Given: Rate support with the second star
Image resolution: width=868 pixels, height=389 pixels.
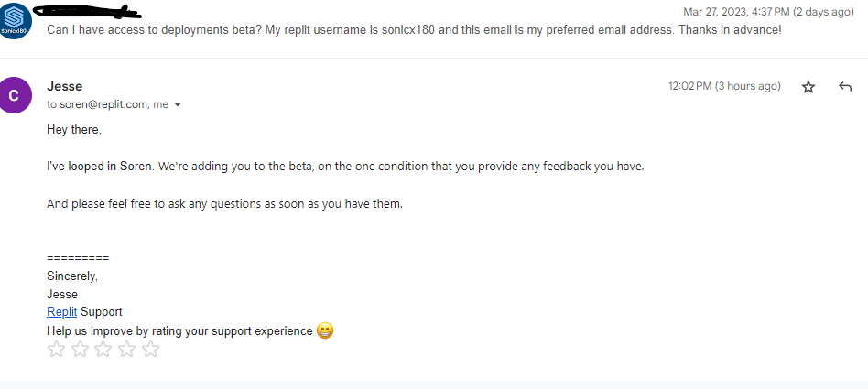Looking at the screenshot, I should click(80, 349).
